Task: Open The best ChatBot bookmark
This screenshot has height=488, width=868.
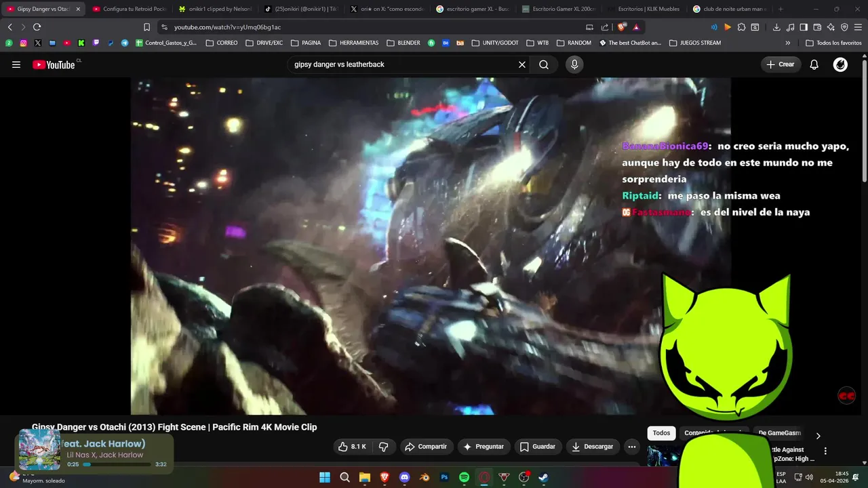Action: (x=630, y=43)
